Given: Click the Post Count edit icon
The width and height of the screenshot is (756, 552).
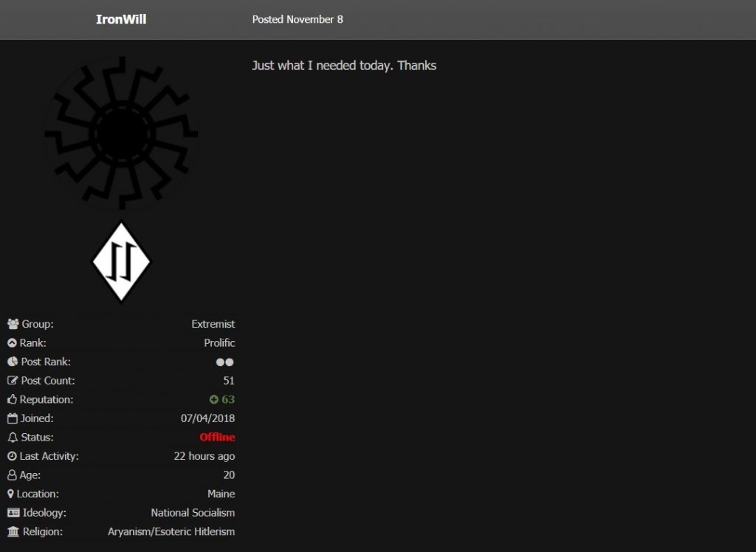Looking at the screenshot, I should (13, 381).
